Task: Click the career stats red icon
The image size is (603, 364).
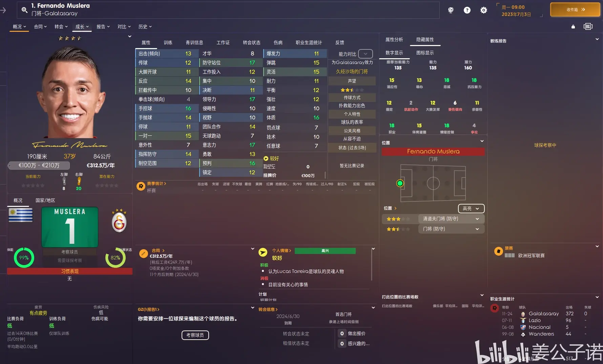Action: coord(495,308)
